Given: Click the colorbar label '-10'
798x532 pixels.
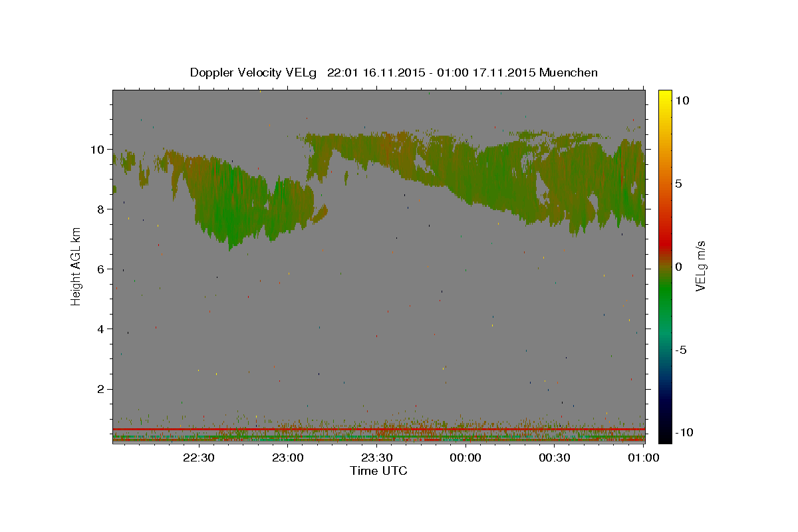Looking at the screenshot, I should point(683,432).
